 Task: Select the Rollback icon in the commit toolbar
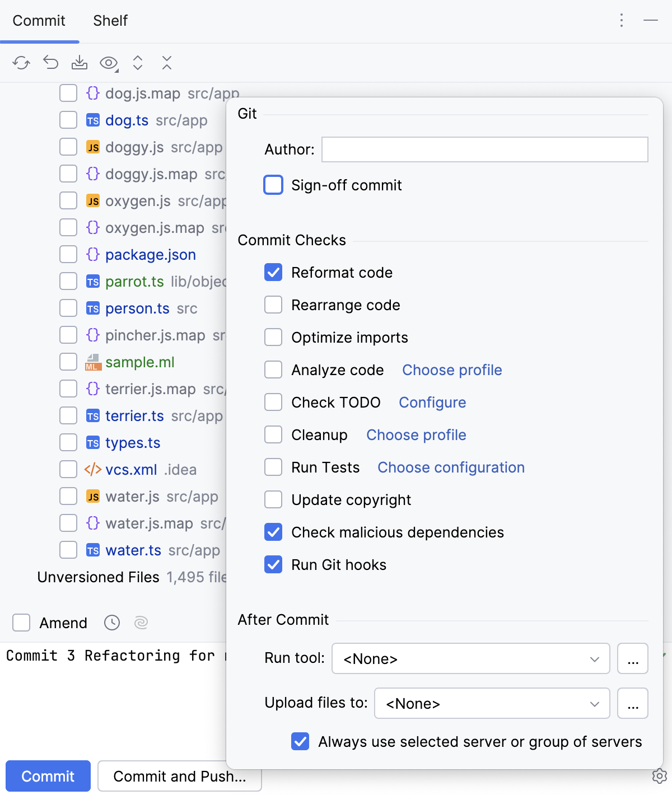pos(50,63)
